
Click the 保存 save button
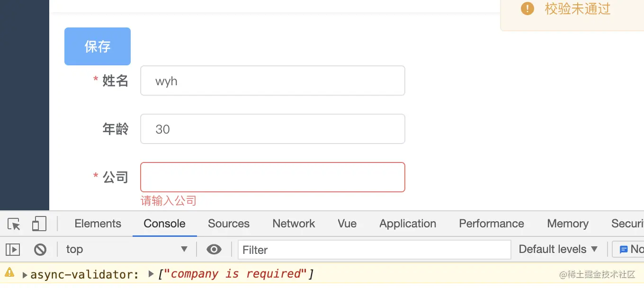98,46
